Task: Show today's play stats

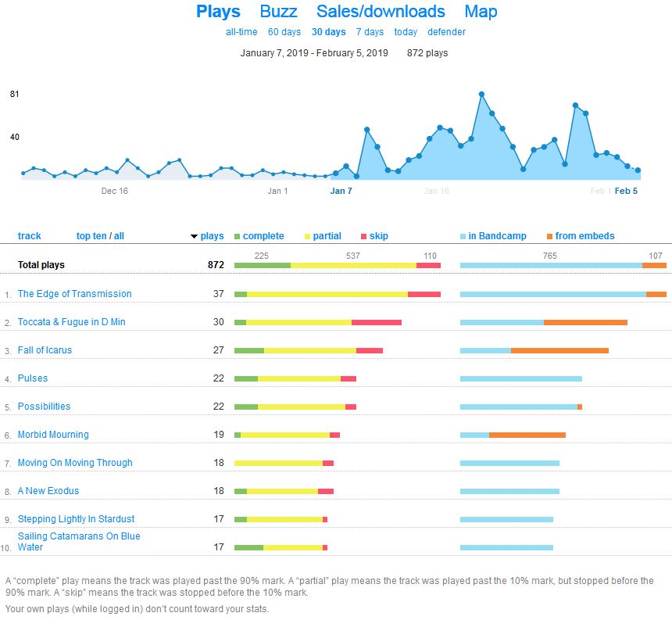Action: 406,32
